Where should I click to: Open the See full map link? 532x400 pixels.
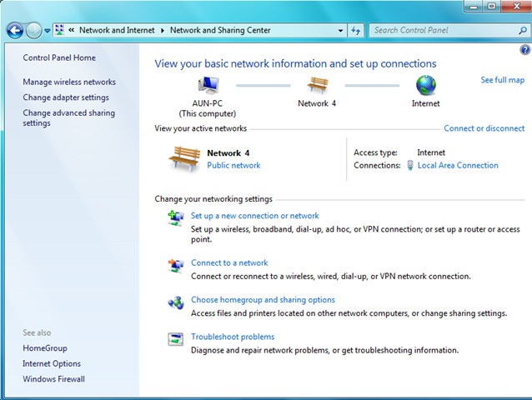pyautogui.click(x=503, y=80)
